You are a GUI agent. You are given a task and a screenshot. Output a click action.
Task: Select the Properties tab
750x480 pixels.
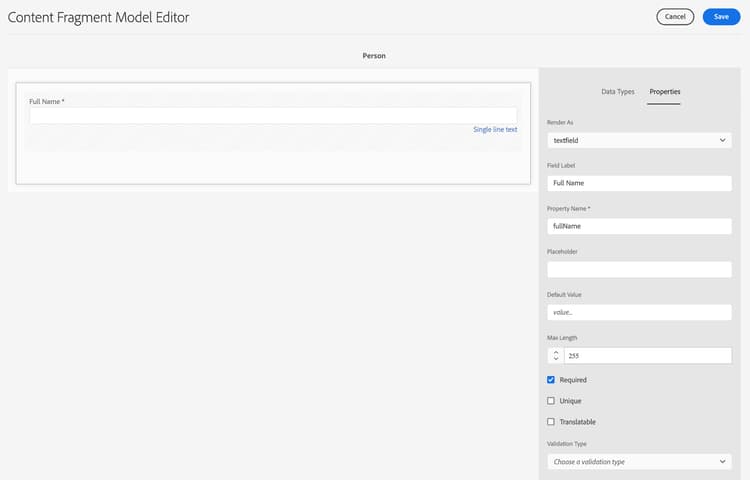pyautogui.click(x=664, y=91)
